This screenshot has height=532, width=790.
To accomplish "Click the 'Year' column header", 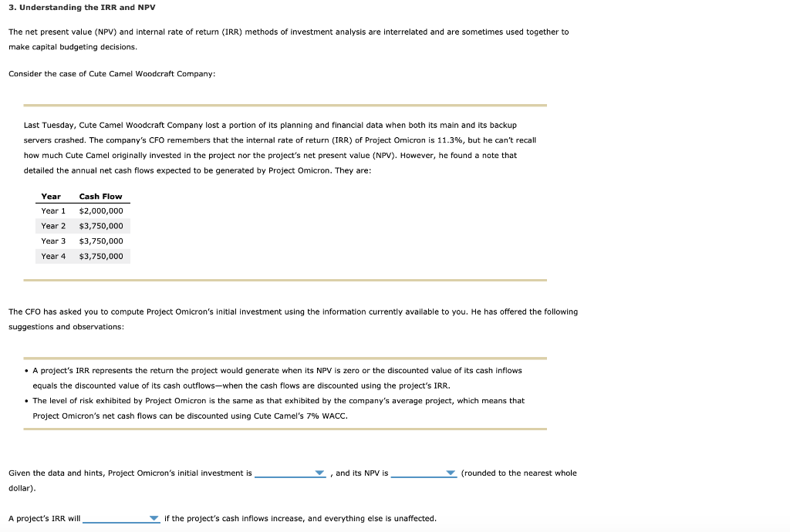I will 51,196.
